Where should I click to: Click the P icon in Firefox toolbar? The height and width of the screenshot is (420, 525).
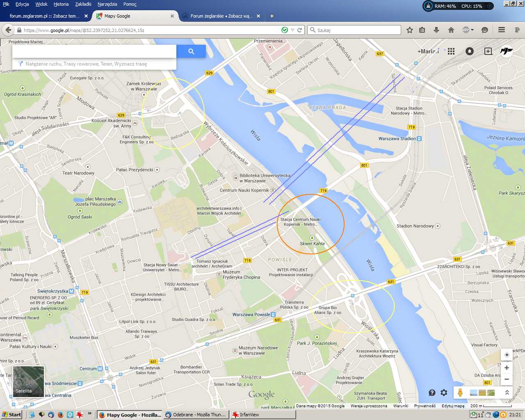point(517,30)
